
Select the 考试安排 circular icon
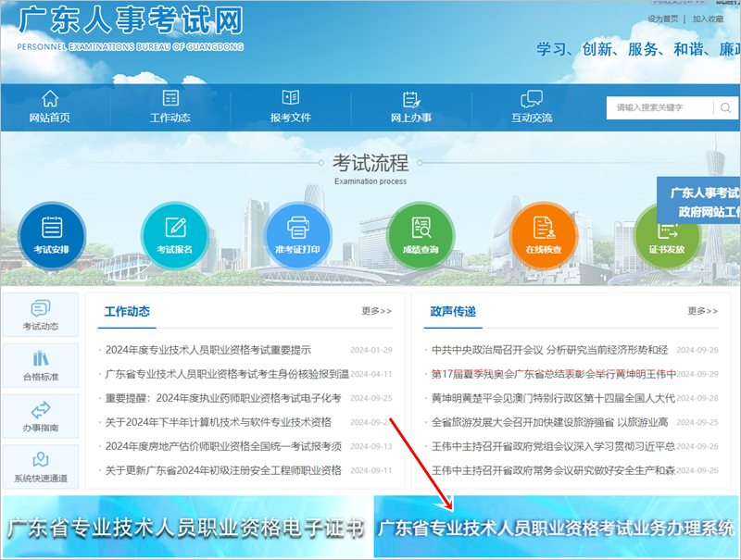tap(50, 234)
